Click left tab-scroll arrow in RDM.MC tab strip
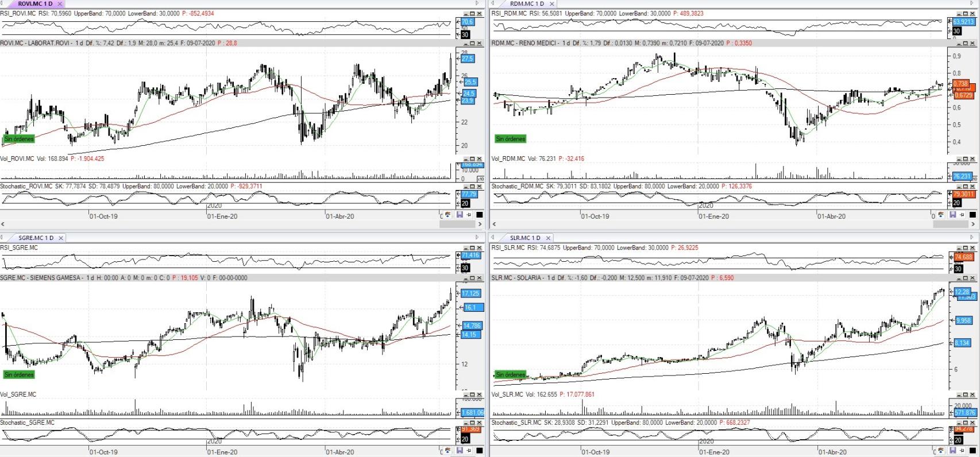The height and width of the screenshot is (457, 980). (492, 3)
